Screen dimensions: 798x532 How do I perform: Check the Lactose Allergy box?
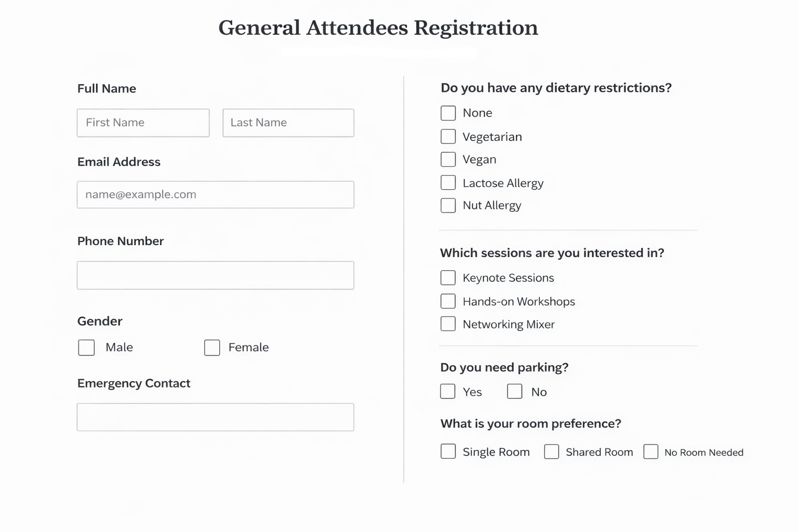[448, 182]
